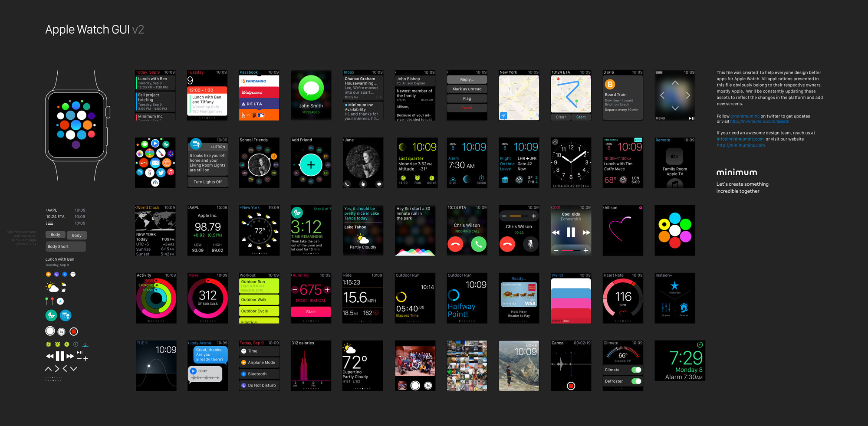Choose Mark as unread from the message menu
The height and width of the screenshot is (426, 868).
point(467,89)
